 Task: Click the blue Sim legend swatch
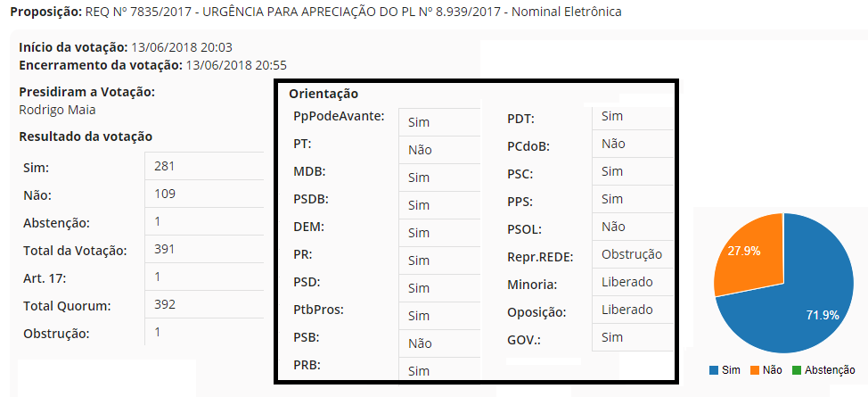[x=712, y=370]
